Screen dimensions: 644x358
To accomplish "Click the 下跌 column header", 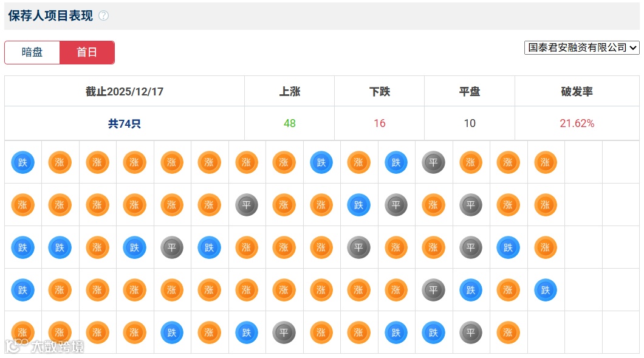I will point(380,91).
